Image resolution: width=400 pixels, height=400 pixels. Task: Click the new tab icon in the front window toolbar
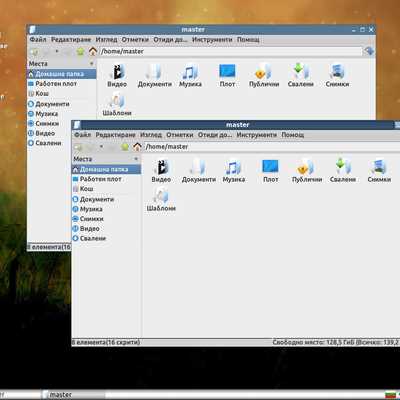point(78,147)
